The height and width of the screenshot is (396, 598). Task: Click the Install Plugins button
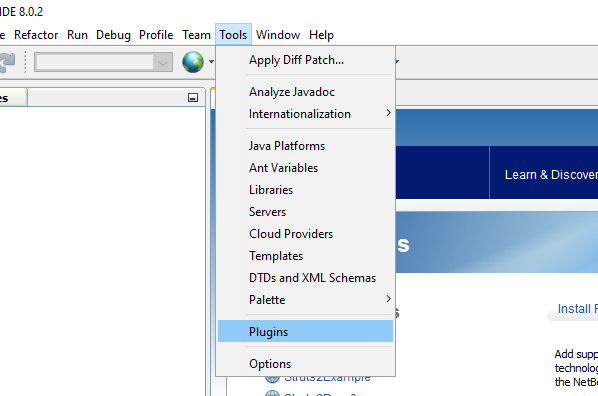(x=574, y=309)
